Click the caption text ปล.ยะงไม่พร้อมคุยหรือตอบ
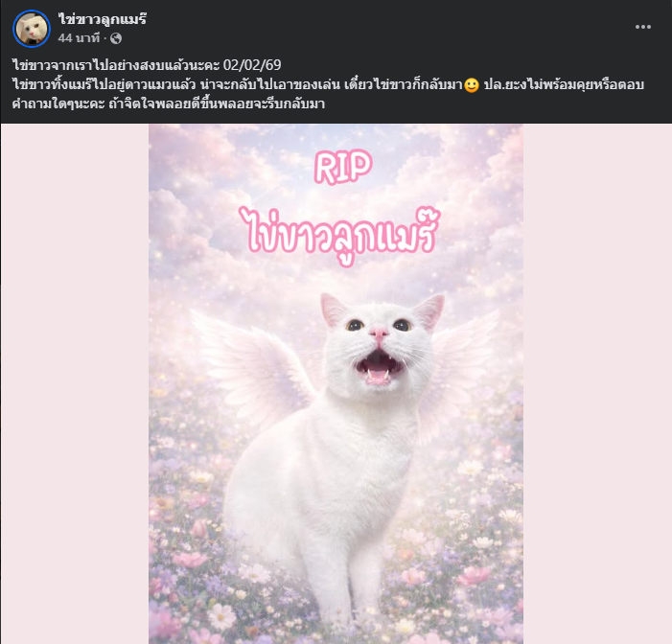The width and height of the screenshot is (672, 644). [564, 85]
